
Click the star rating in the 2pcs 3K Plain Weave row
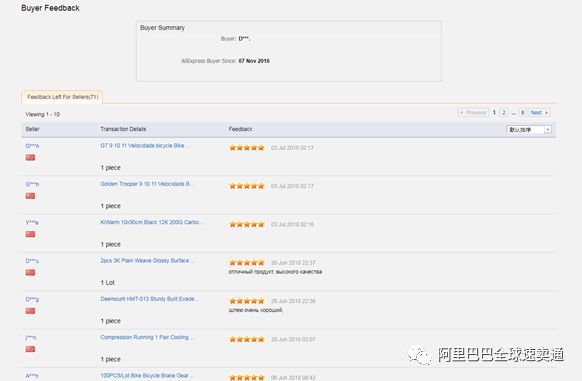pos(247,263)
